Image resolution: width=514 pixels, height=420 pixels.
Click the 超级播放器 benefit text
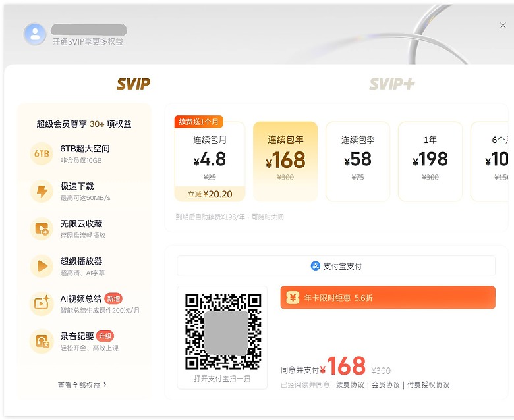click(81, 261)
